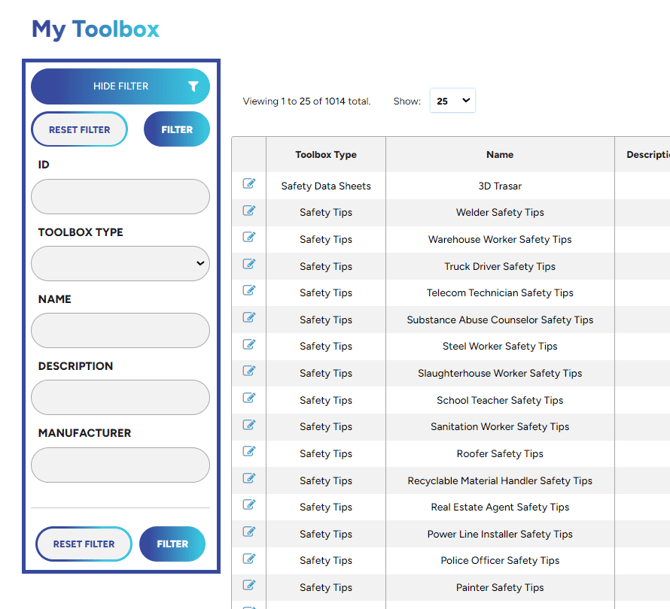Edit the Steel Worker Safety Tips entry
The width and height of the screenshot is (670, 609).
[x=249, y=345]
